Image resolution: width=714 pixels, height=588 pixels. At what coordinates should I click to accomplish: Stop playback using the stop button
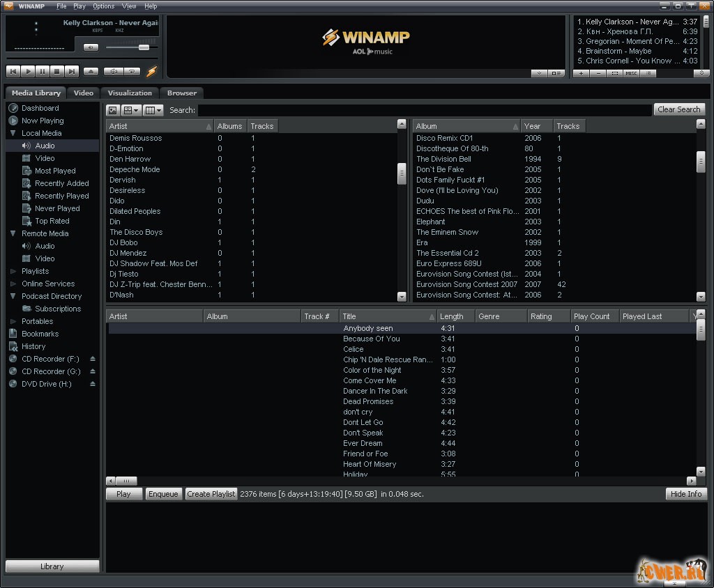[x=57, y=71]
